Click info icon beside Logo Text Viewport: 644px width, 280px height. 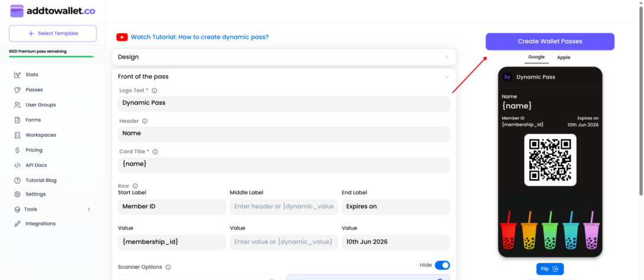[x=154, y=90]
